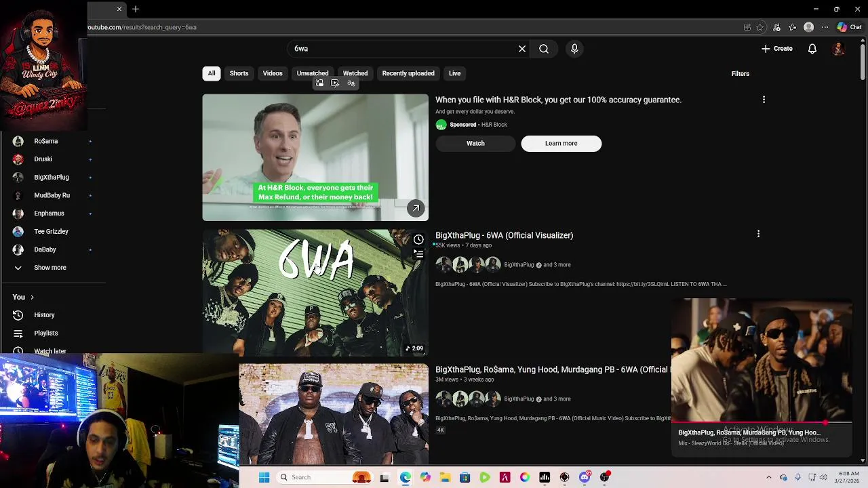The height and width of the screenshot is (488, 868).
Task: Click the browser address bar URL
Action: pyautogui.click(x=142, y=27)
